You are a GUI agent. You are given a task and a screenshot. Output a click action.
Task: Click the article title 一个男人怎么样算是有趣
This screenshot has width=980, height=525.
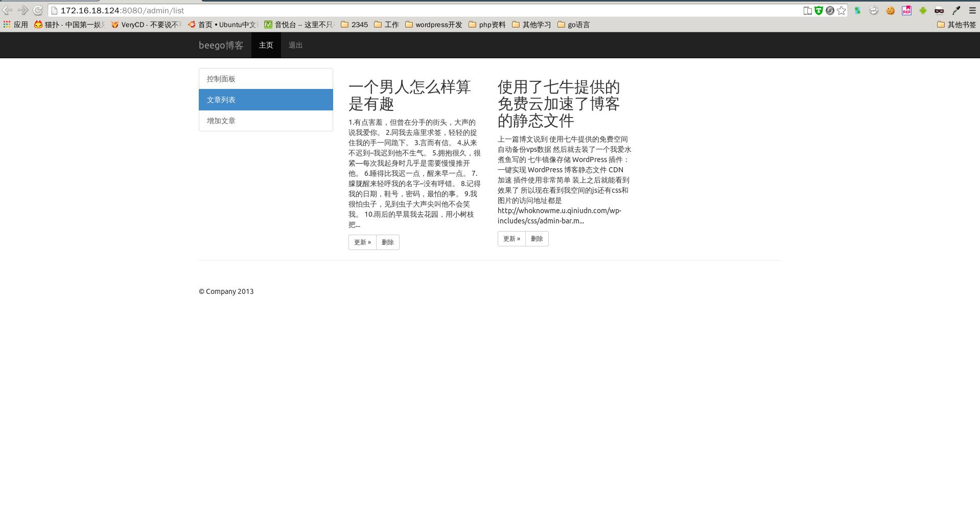409,95
